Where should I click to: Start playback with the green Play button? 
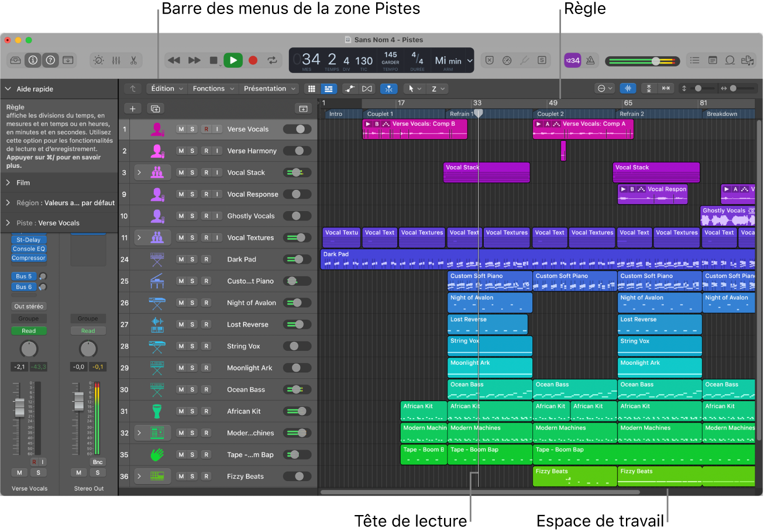pyautogui.click(x=233, y=60)
